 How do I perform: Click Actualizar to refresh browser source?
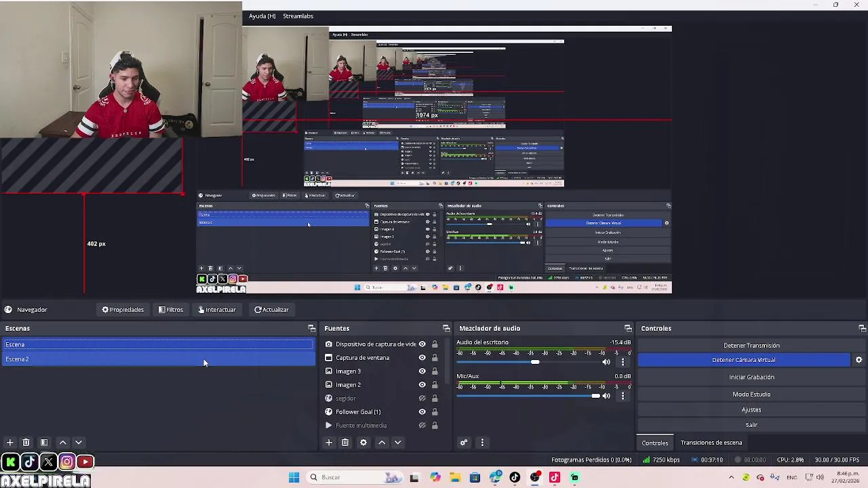271,310
